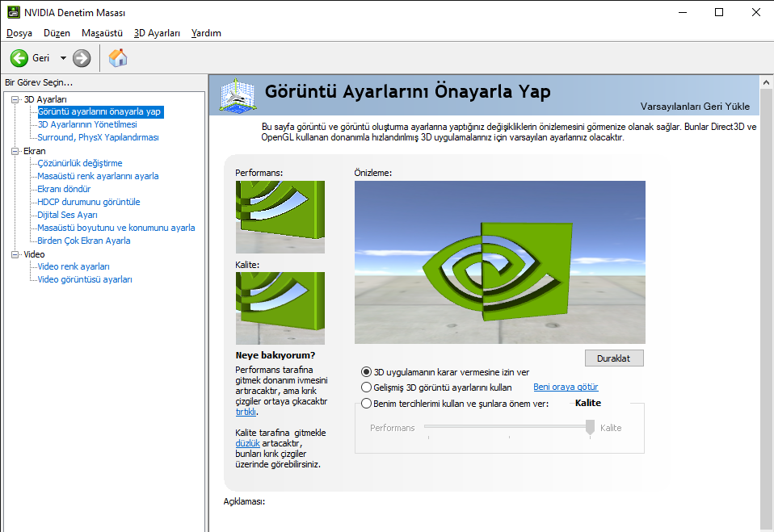Click the 'Ekran' tree category label
Screen dimensions: 774x532
(35, 152)
